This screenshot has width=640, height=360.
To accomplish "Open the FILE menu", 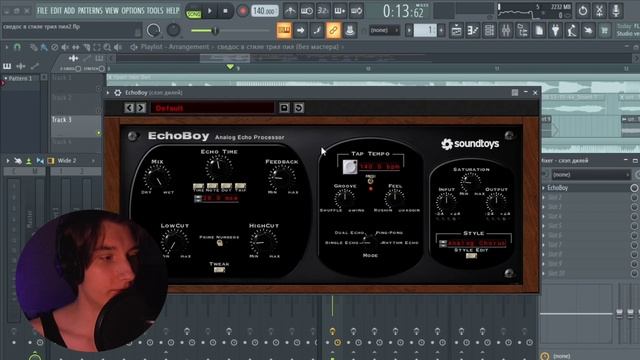I will [x=42, y=11].
